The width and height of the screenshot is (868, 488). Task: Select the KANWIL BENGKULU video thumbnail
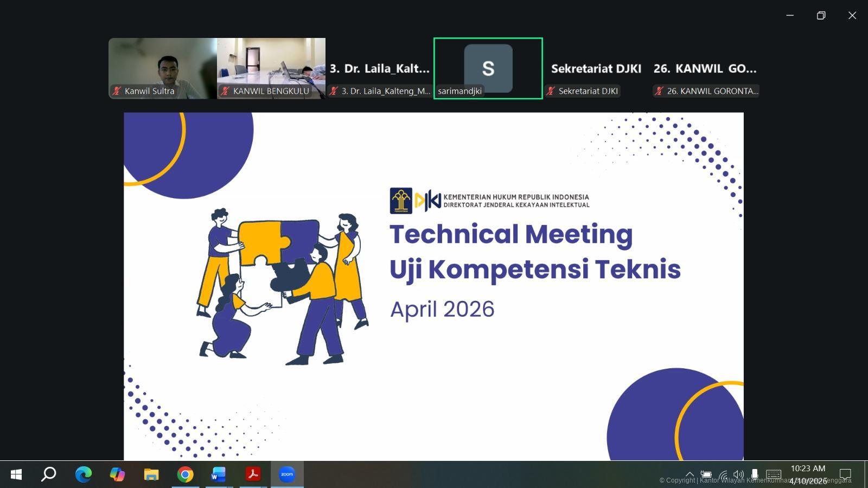[x=271, y=68]
